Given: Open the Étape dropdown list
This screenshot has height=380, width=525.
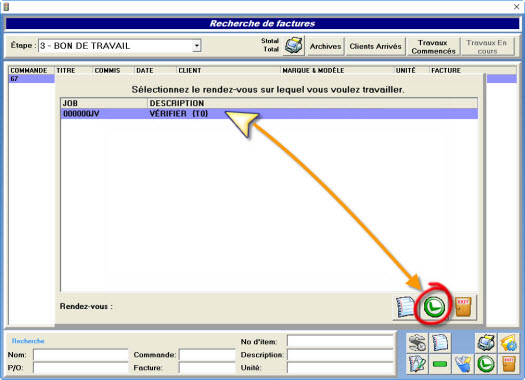Looking at the screenshot, I should tap(197, 46).
